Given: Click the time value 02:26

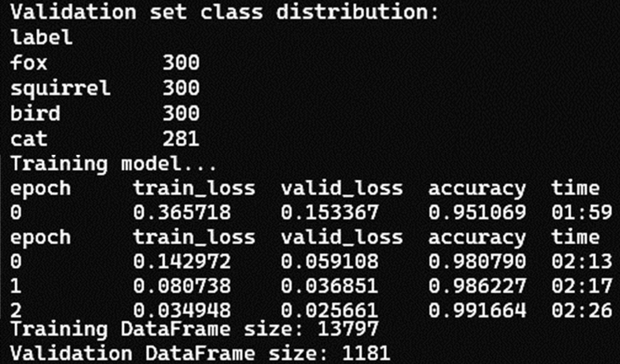Looking at the screenshot, I should point(582,310).
